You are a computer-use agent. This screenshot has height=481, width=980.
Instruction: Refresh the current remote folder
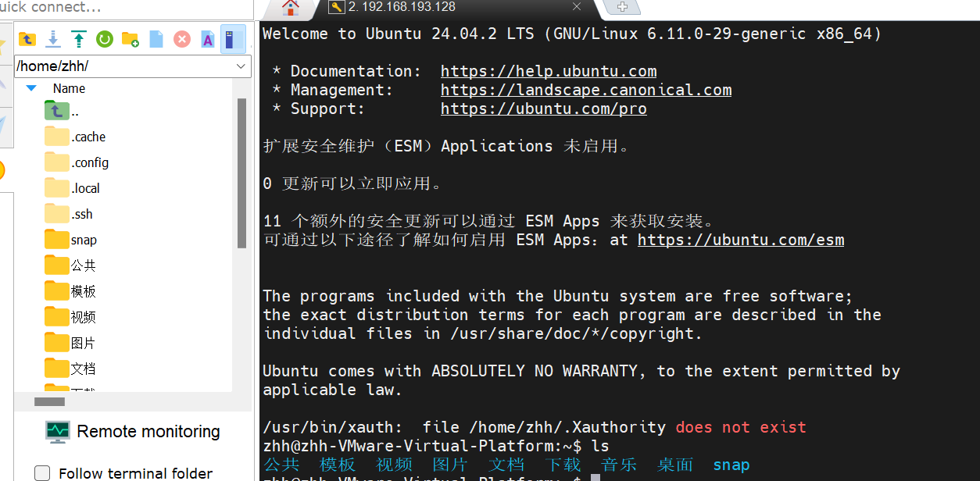point(105,39)
